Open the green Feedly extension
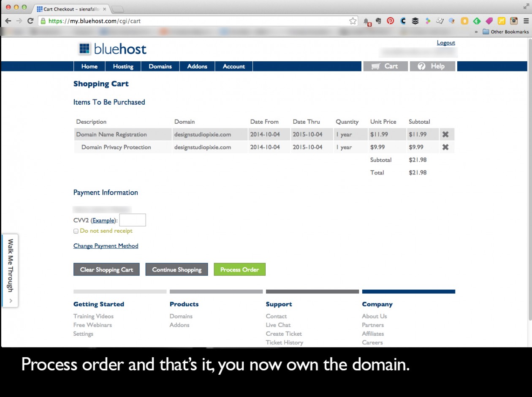 [477, 20]
